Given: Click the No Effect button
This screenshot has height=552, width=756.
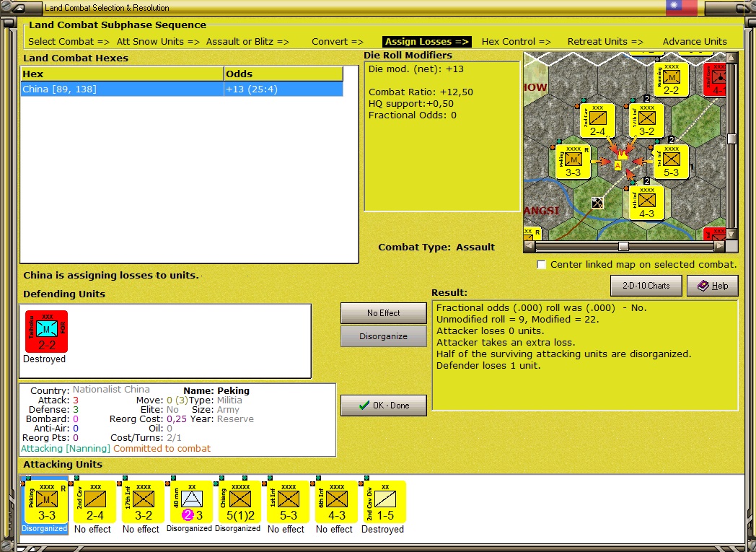Looking at the screenshot, I should [x=384, y=313].
